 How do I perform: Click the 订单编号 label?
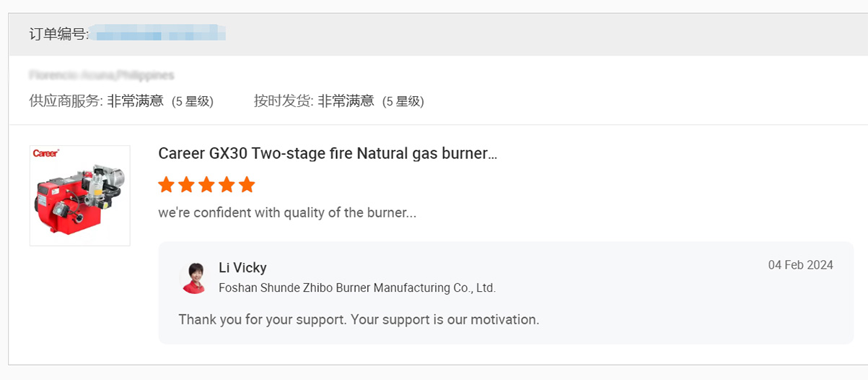[58, 34]
